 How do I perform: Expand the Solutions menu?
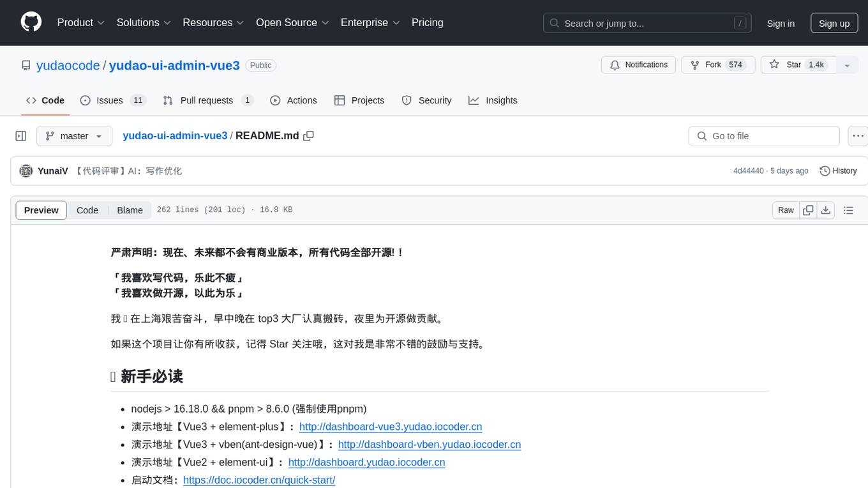tap(144, 22)
